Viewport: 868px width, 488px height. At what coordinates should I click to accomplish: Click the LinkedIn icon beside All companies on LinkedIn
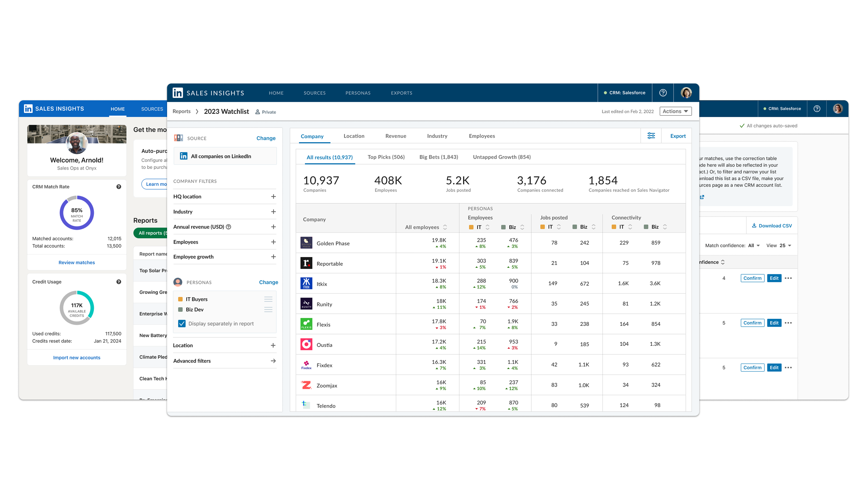(184, 156)
